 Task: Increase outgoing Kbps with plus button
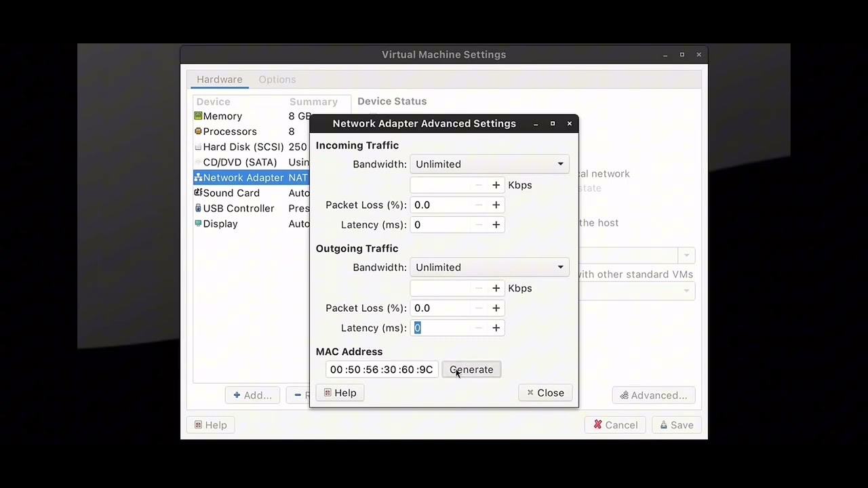[496, 288]
